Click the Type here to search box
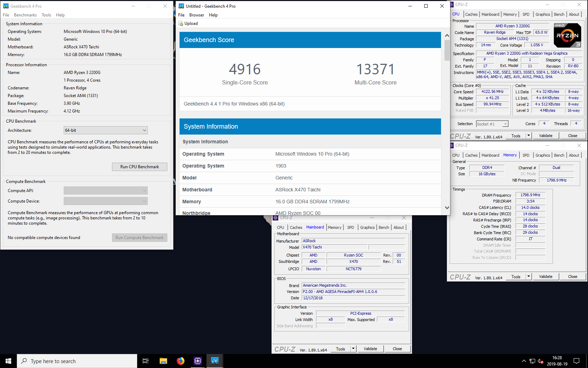 (77, 361)
